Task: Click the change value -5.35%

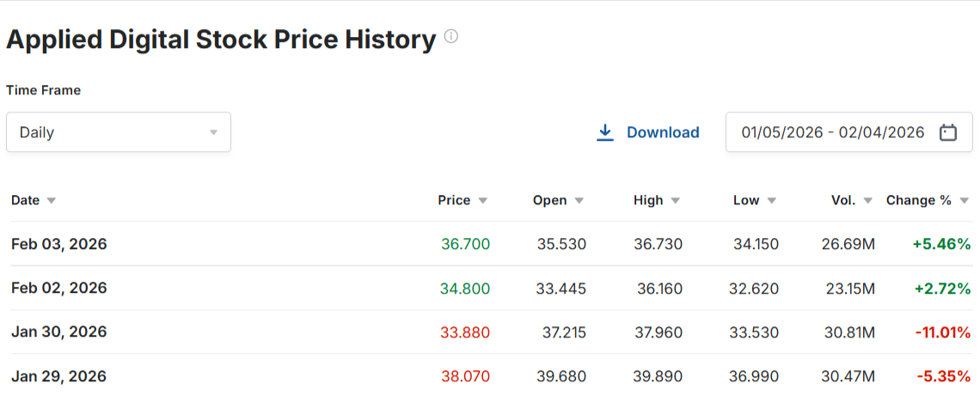Action: pos(945,376)
